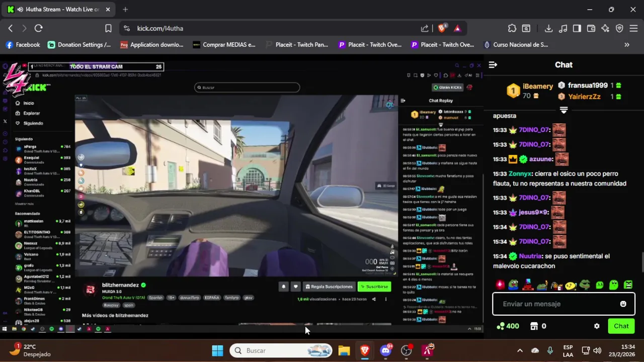The image size is (644, 362).
Task: Insert the first Pepe frog emote
Action: click(513, 285)
